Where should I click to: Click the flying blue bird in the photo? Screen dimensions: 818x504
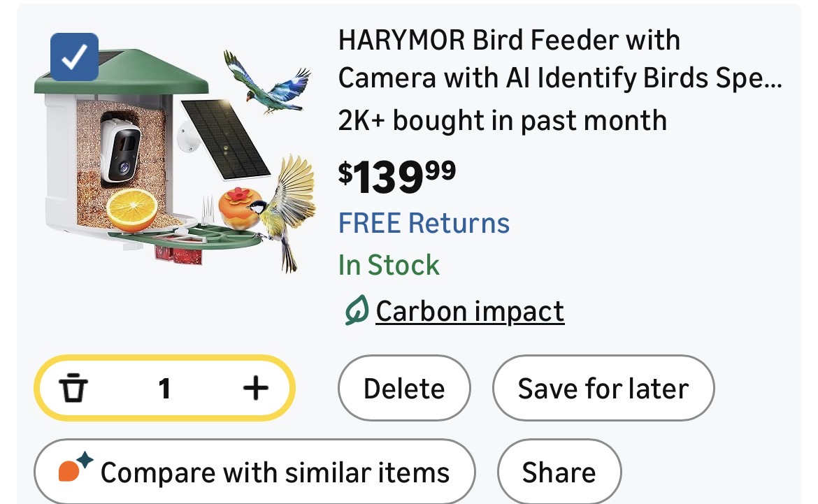tap(266, 80)
